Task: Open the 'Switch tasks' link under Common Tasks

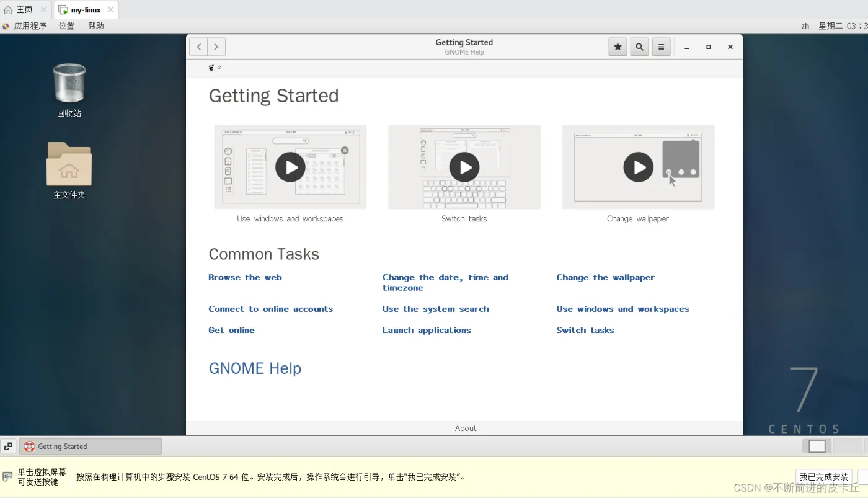Action: 585,330
